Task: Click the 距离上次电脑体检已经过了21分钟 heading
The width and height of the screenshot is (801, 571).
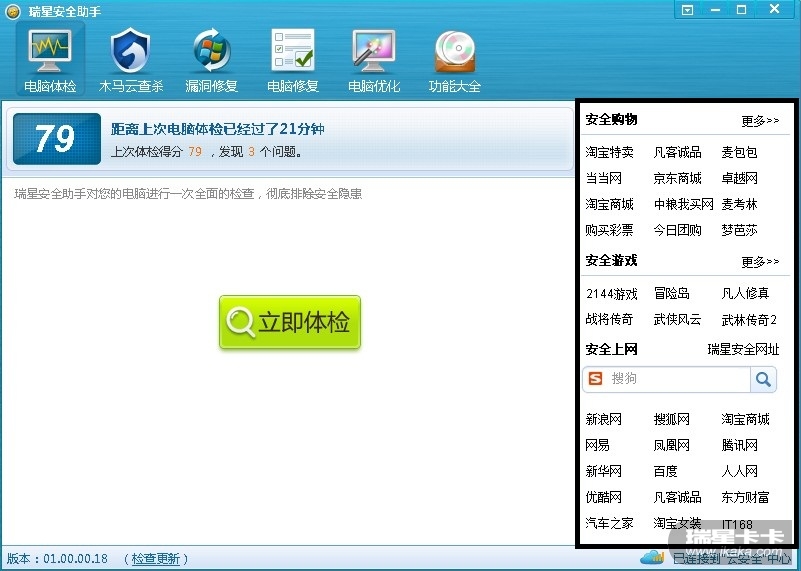Action: click(218, 129)
